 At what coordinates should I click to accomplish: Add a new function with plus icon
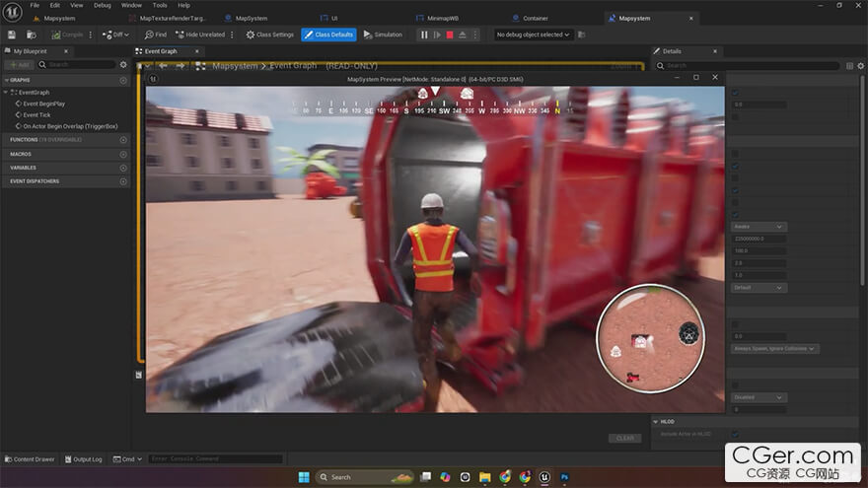coord(123,140)
